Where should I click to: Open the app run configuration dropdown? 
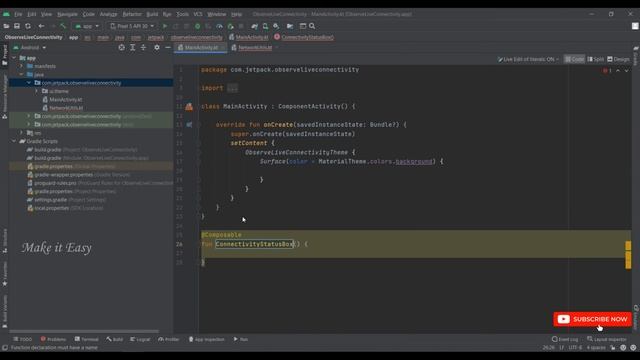coord(87,26)
